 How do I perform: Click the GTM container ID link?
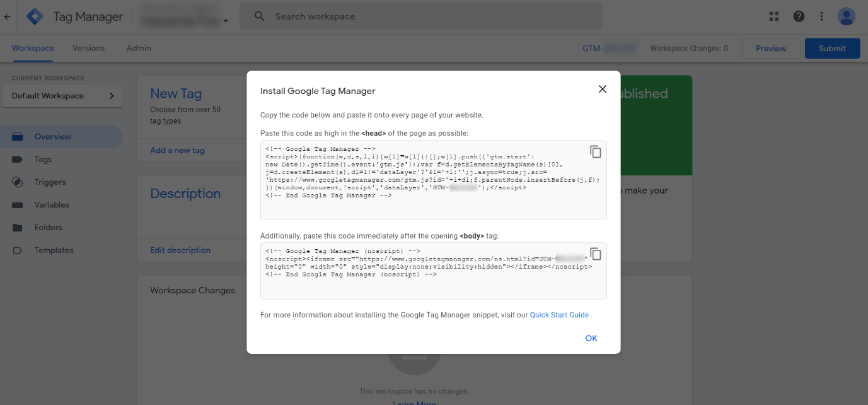(x=610, y=48)
